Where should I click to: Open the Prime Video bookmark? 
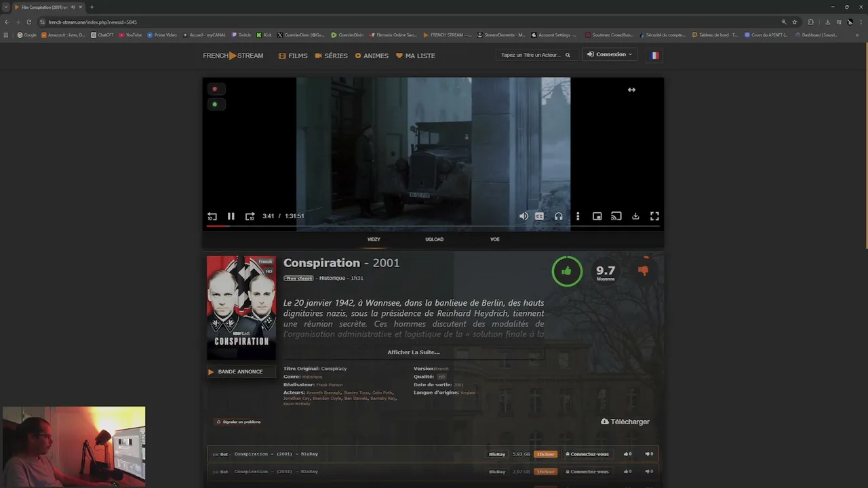click(163, 35)
